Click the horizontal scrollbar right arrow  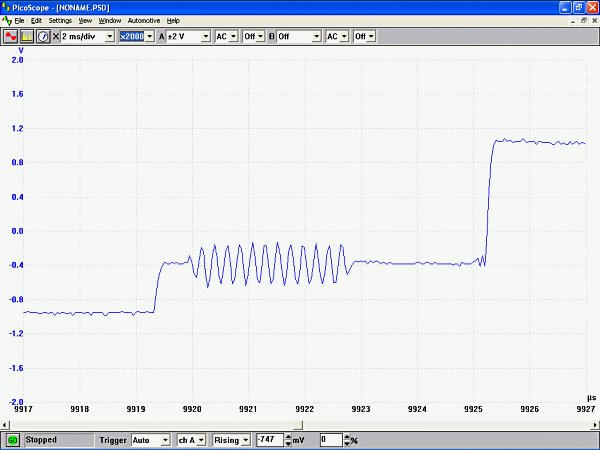pos(595,425)
